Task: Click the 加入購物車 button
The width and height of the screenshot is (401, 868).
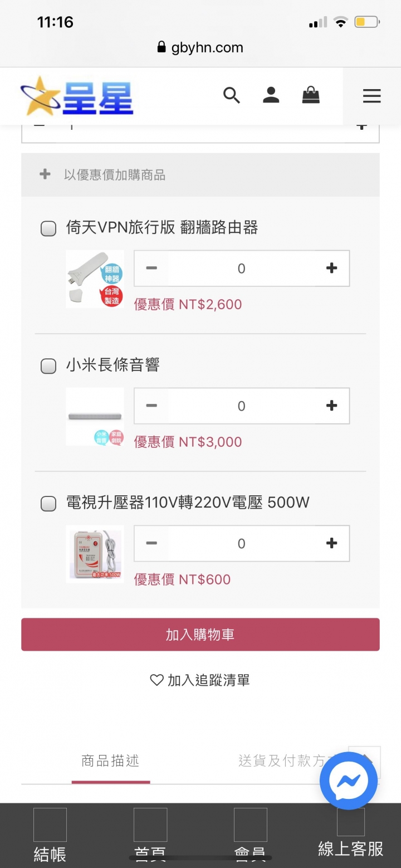Action: (x=200, y=635)
